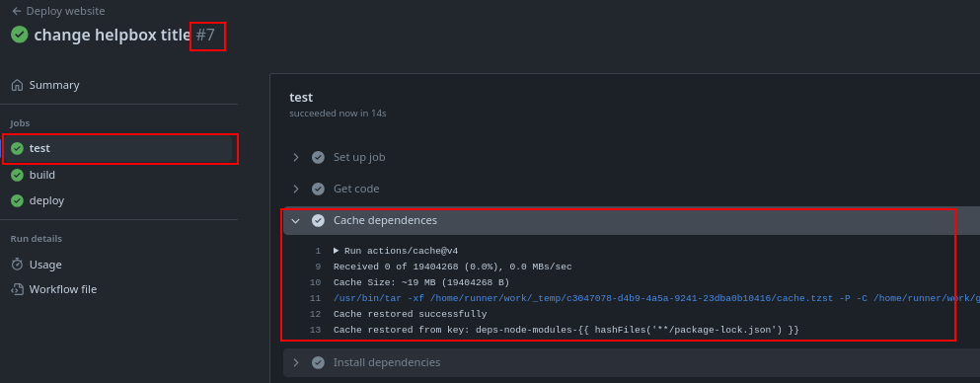
Task: Click the success check icon for deploy job
Action: pos(18,200)
